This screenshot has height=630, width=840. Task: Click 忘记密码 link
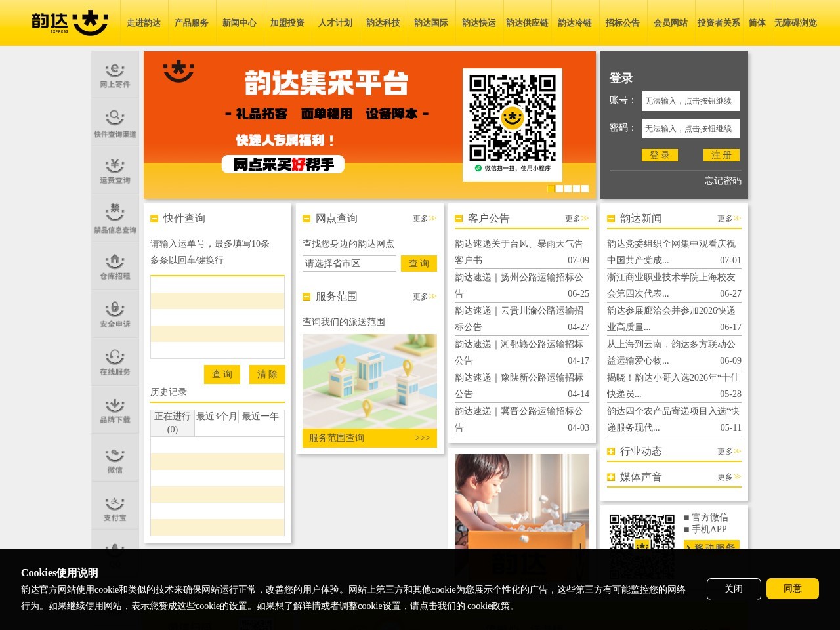point(723,180)
